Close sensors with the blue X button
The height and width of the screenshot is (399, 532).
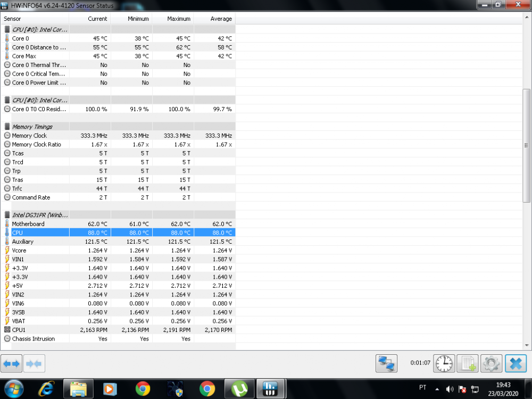coord(515,363)
